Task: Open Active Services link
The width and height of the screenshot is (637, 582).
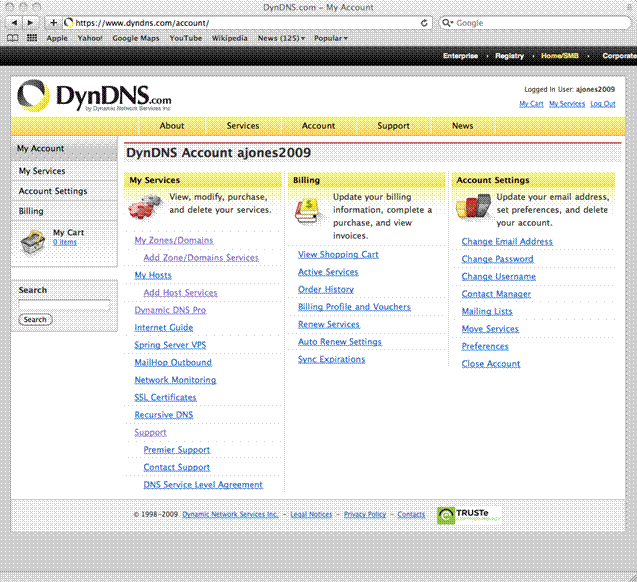Action: point(328,272)
